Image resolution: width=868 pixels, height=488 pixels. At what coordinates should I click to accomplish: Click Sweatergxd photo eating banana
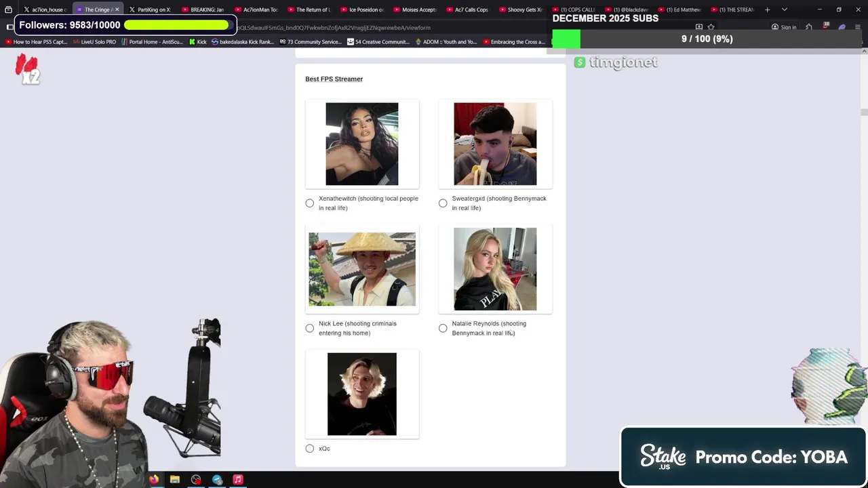tap(495, 144)
